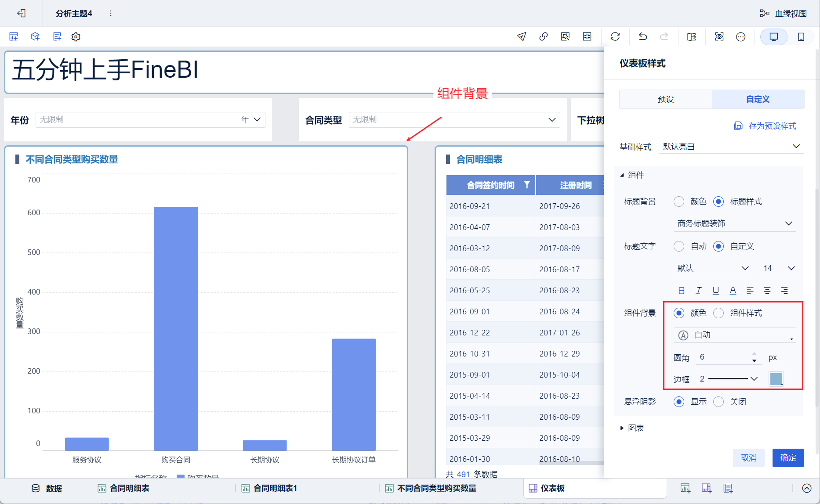Select 组件样式 radio for 组件背景
The width and height of the screenshot is (820, 504).
pos(718,313)
